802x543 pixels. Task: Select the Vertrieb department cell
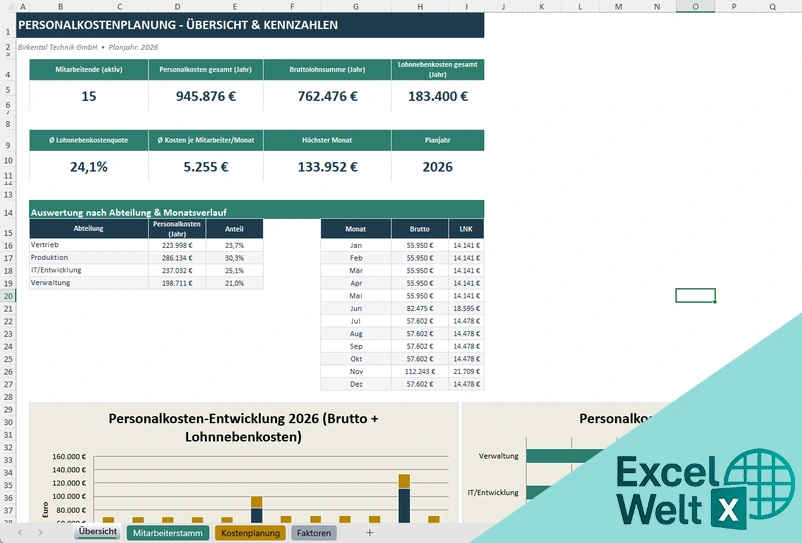pos(88,245)
